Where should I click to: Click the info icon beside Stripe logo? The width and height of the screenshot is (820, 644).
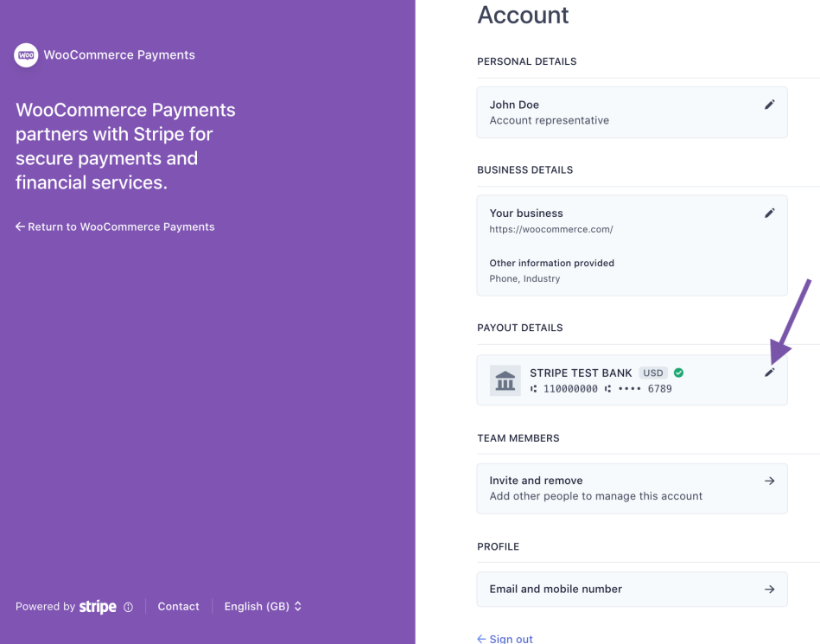[129, 607]
